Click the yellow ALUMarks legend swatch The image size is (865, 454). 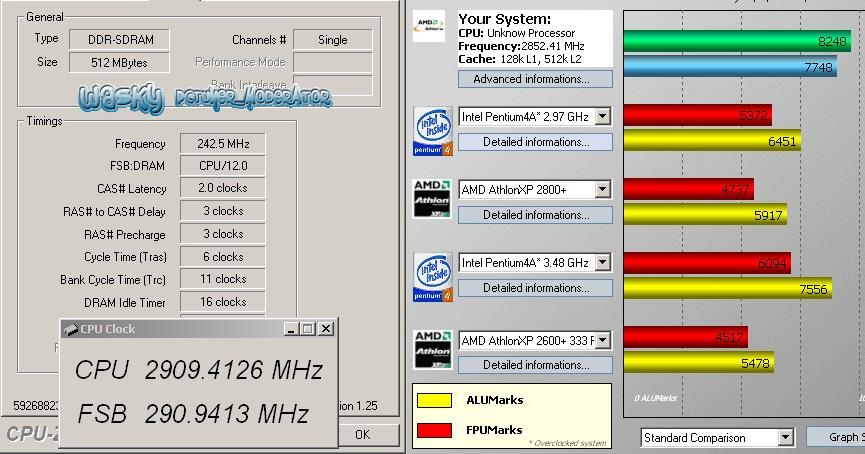[x=434, y=400]
